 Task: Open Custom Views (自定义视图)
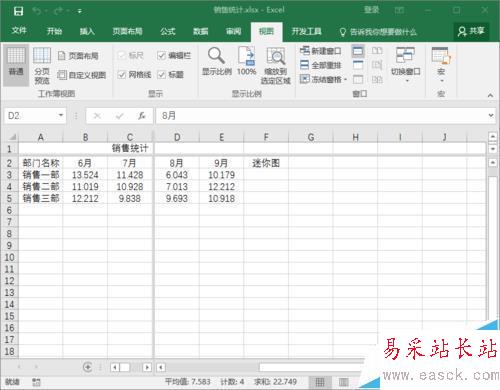point(82,75)
